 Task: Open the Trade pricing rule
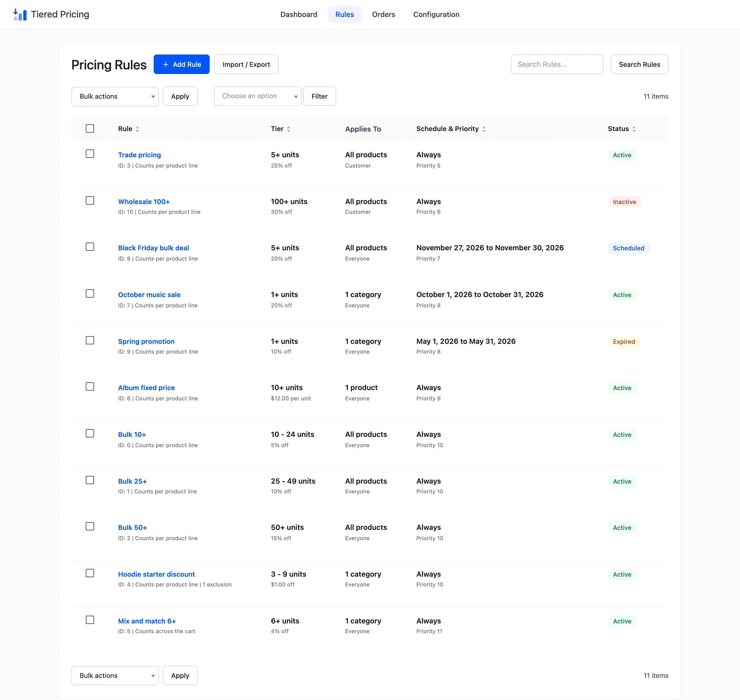coord(140,155)
